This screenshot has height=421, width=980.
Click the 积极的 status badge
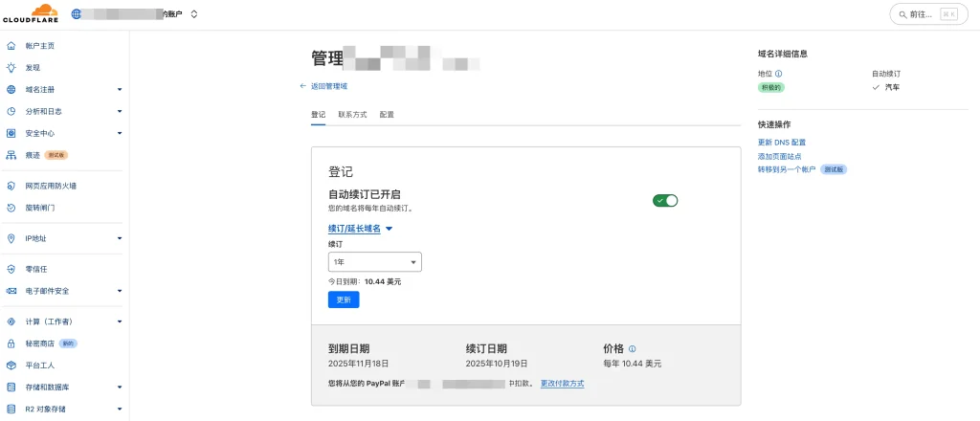[x=770, y=87]
